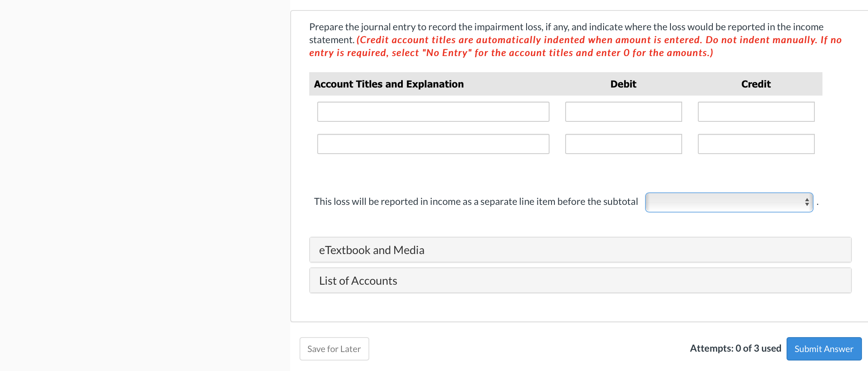Focus the second row Debit amount field

[x=623, y=144]
